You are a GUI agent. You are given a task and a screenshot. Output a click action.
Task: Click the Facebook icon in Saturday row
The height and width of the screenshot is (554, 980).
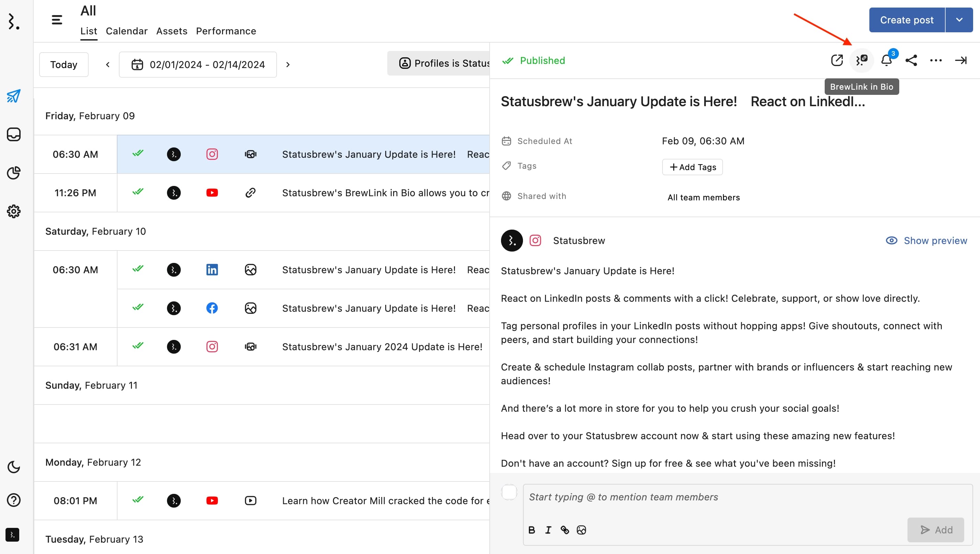coord(212,308)
